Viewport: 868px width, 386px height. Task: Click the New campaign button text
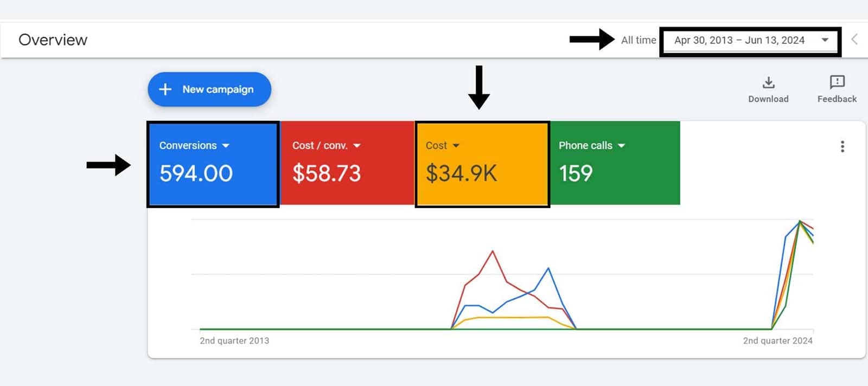click(x=218, y=89)
